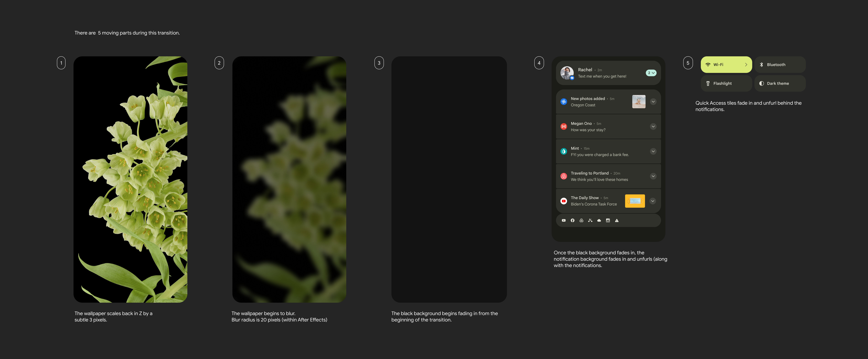Select the blurred wallpaper phone screen
The image size is (868, 359).
click(x=289, y=179)
